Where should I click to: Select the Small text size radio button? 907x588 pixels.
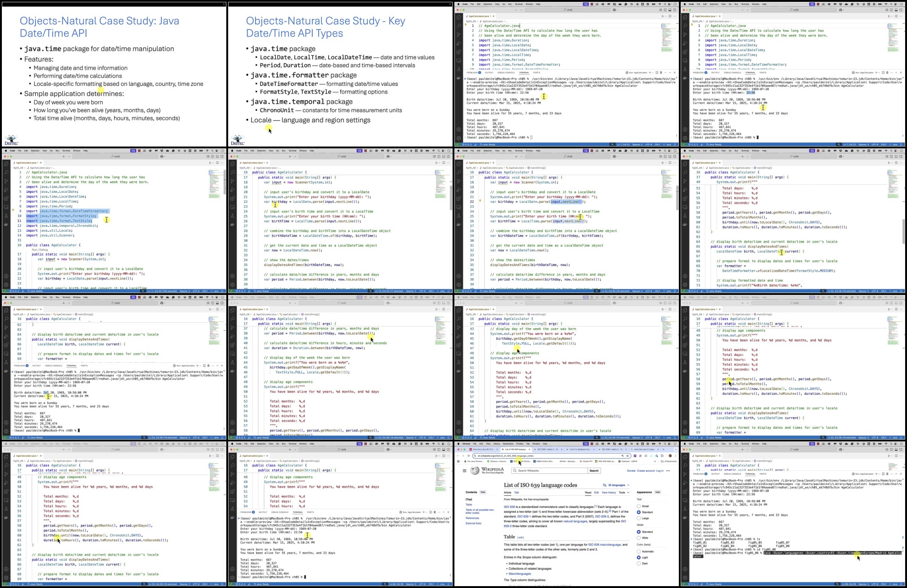point(638,506)
